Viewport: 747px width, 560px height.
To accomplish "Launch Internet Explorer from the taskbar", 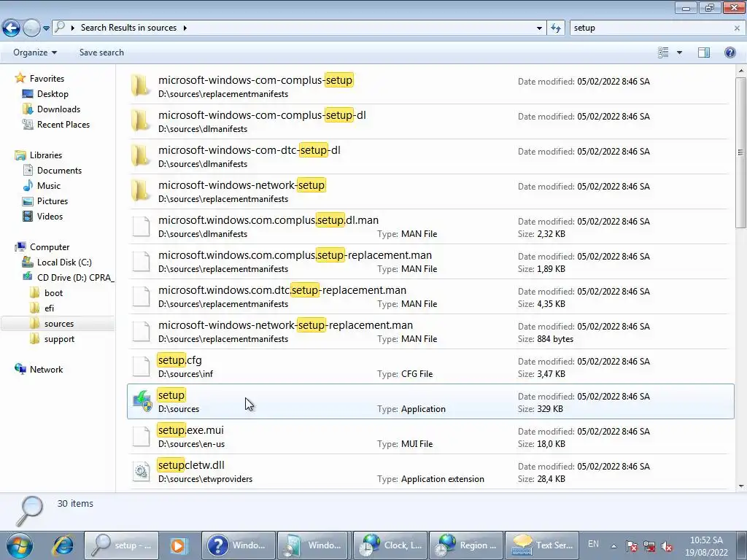I will pos(63,545).
